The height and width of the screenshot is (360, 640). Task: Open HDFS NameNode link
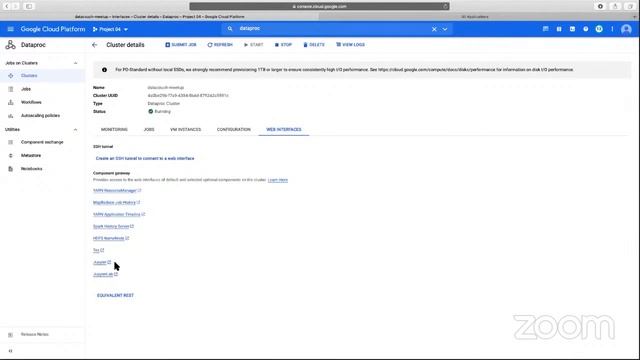(111, 238)
